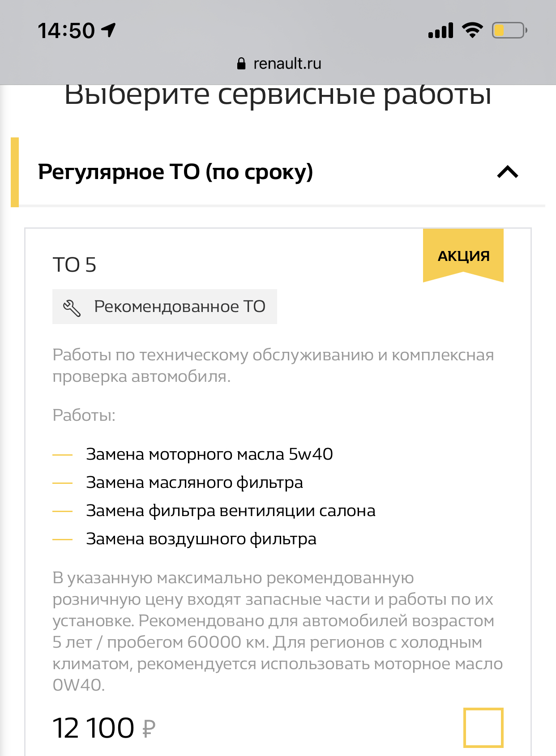556x756 pixels.
Task: Tap Замена моторного масла 5w40 item
Action: coord(210,454)
